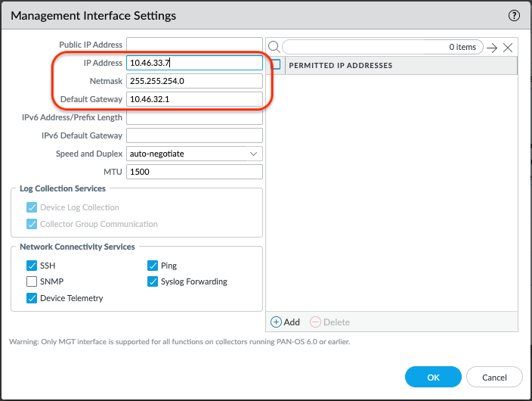Click the OK button
This screenshot has height=401, width=532.
[x=433, y=377]
